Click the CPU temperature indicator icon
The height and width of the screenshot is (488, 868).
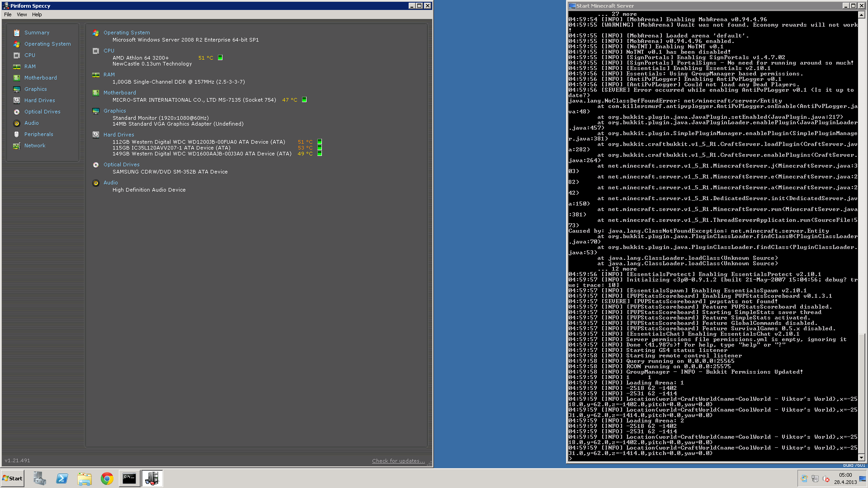click(x=220, y=58)
